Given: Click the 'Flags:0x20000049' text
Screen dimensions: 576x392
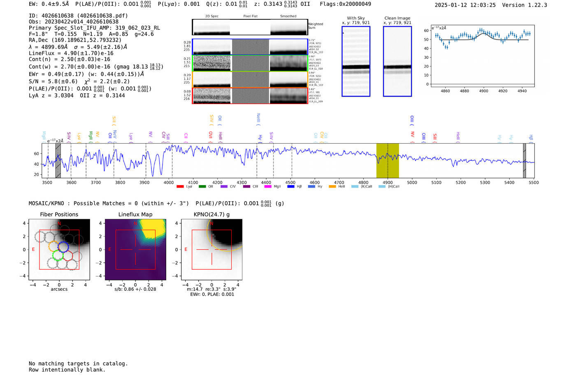Looking at the screenshot, I should [x=345, y=4].
